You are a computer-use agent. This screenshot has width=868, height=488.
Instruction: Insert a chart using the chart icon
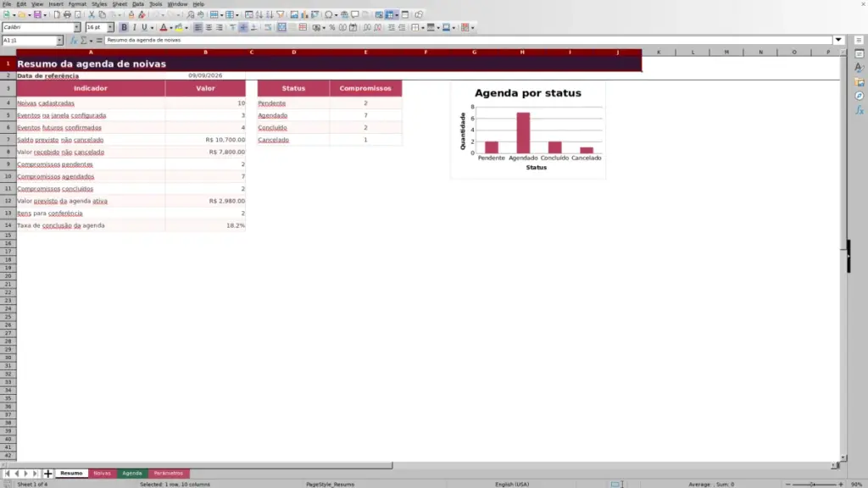pos(304,15)
